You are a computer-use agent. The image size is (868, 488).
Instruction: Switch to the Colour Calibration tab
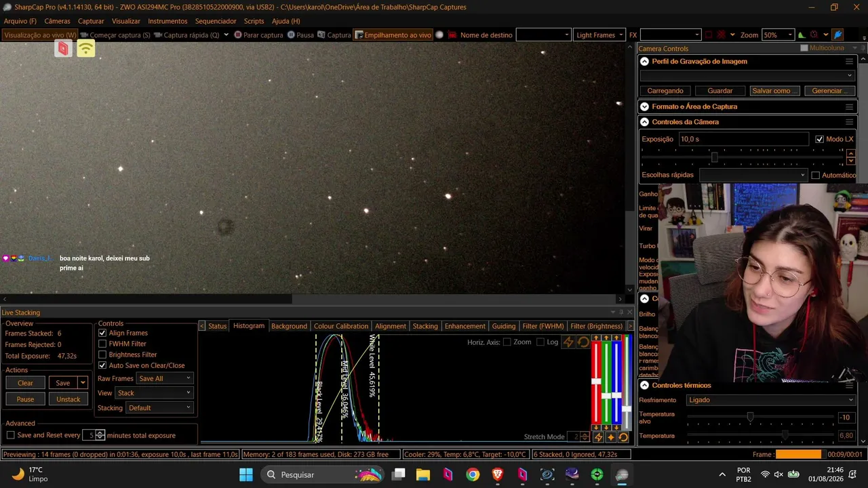(341, 326)
